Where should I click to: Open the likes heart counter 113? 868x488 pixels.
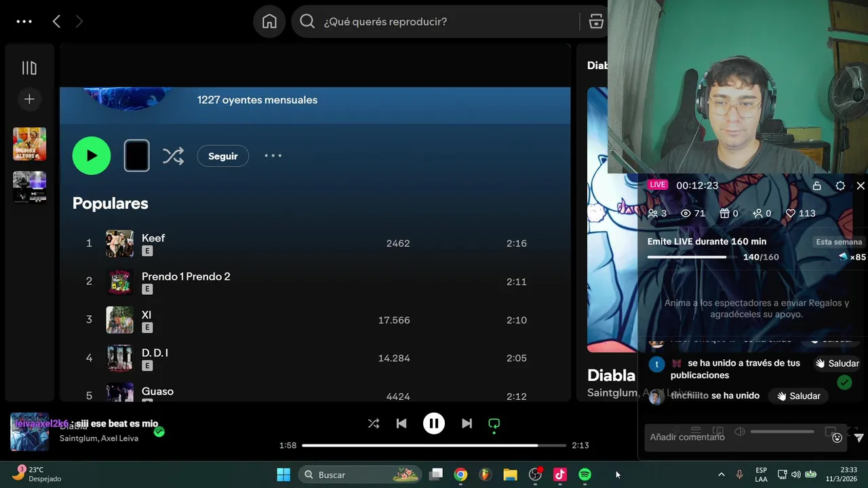(x=800, y=213)
